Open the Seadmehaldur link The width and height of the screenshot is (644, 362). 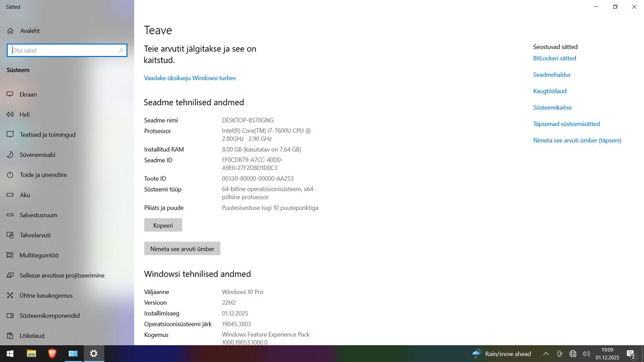point(552,75)
